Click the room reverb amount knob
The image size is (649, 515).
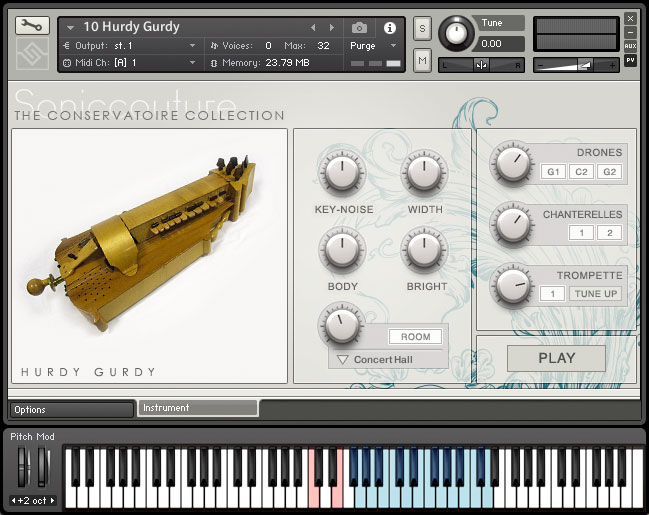tap(342, 326)
